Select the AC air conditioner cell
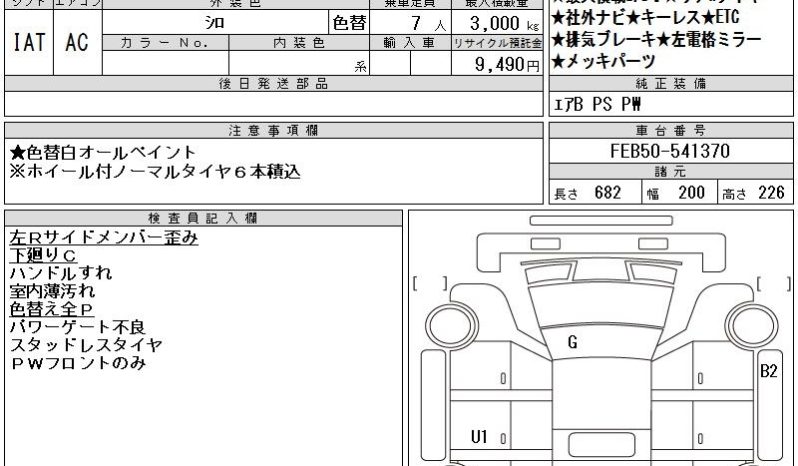 coord(77,42)
